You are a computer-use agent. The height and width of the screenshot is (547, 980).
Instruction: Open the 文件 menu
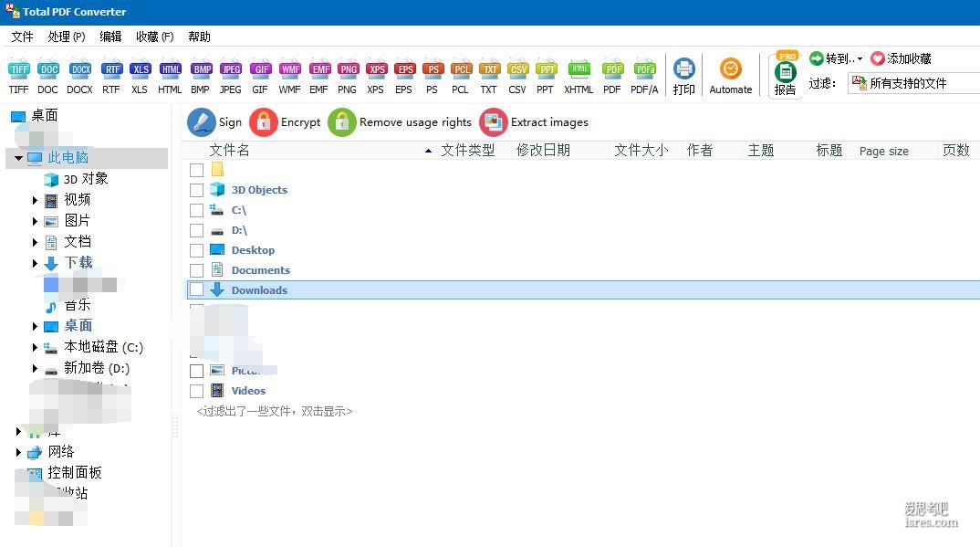pyautogui.click(x=22, y=37)
